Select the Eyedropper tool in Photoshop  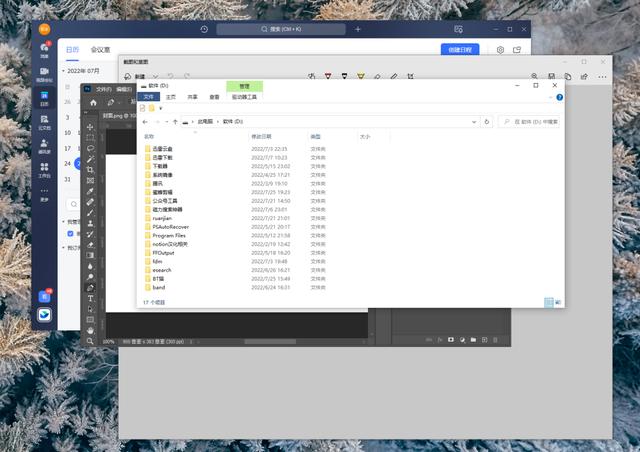(x=90, y=191)
